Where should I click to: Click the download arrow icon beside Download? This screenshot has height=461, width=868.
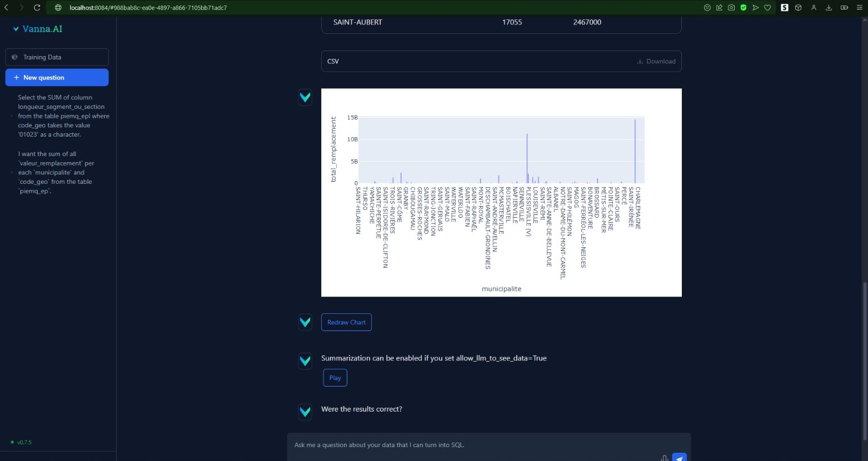pos(640,61)
